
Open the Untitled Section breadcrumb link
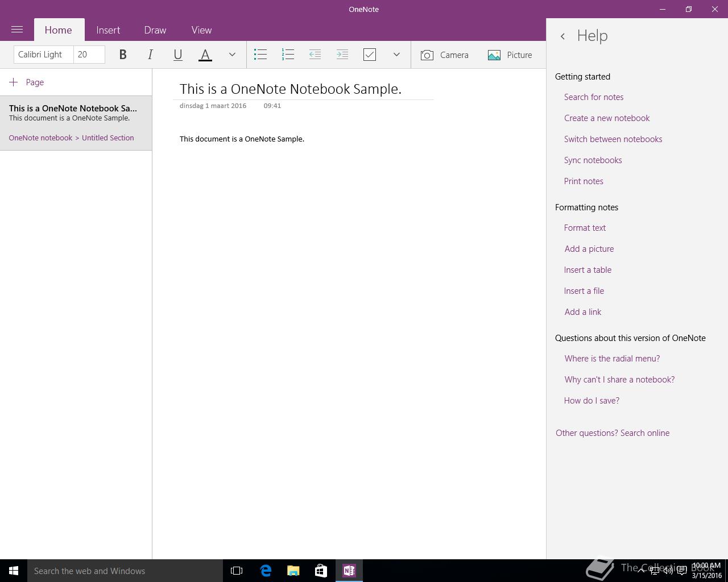108,138
